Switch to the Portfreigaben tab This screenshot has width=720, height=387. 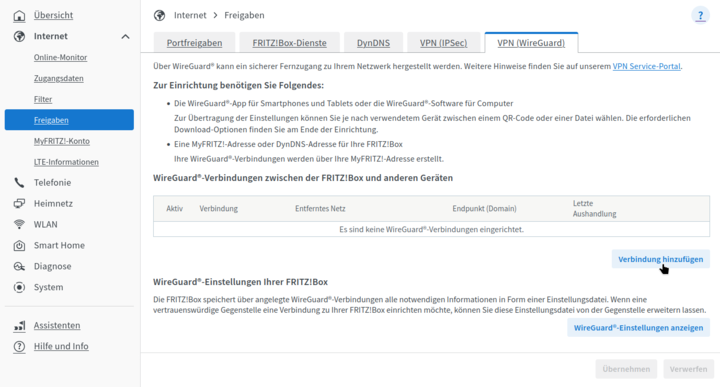[194, 43]
